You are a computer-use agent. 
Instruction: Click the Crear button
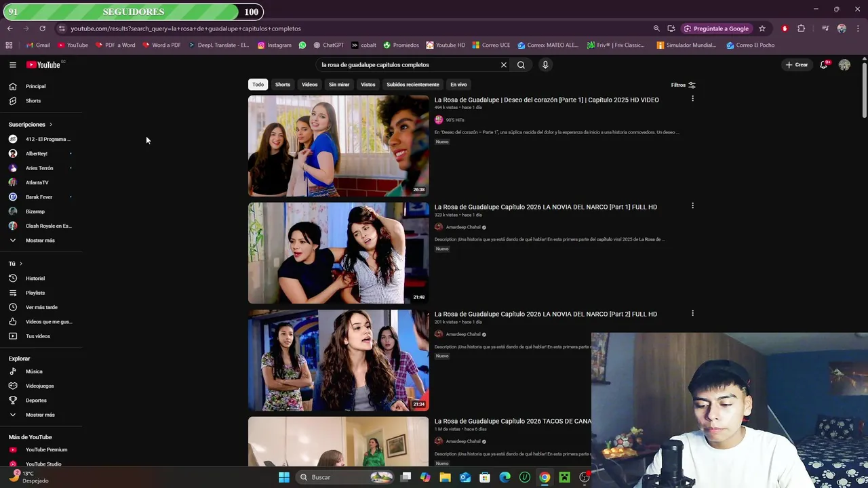(797, 65)
